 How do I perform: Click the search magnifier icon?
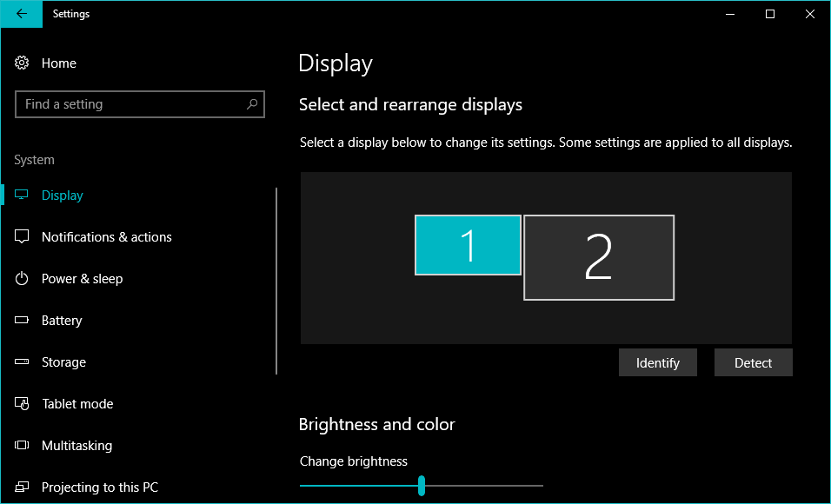point(251,104)
